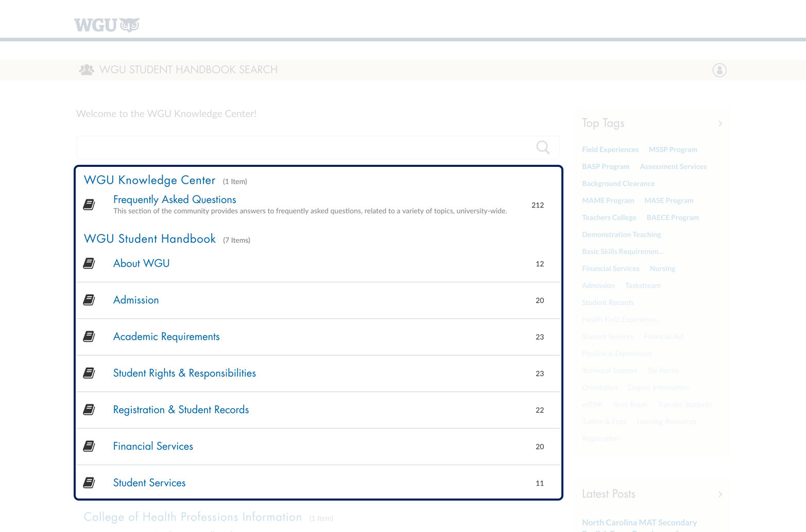The image size is (806, 532).
Task: Open the Latest Posts heading
Action: [609, 494]
